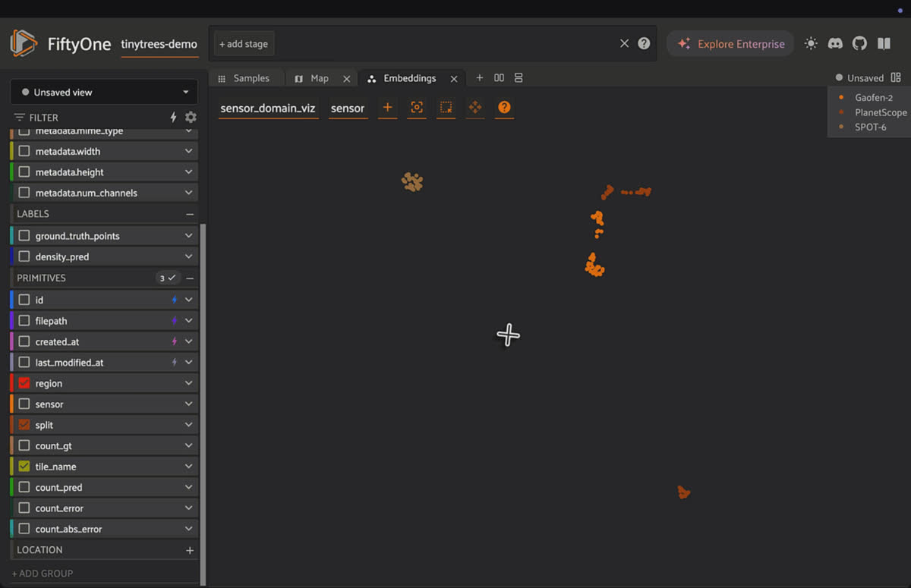Viewport: 911px width, 588px height.
Task: Toggle light theme with sun icon
Action: (x=811, y=43)
